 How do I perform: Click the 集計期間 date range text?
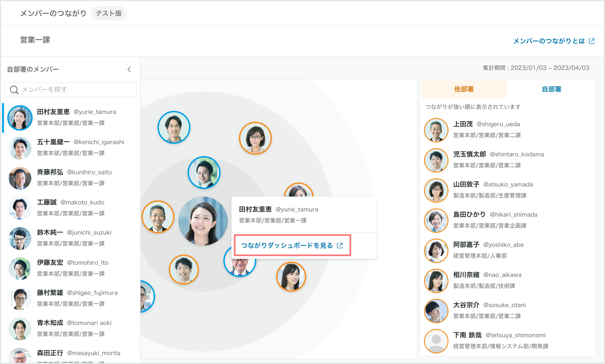coord(536,68)
